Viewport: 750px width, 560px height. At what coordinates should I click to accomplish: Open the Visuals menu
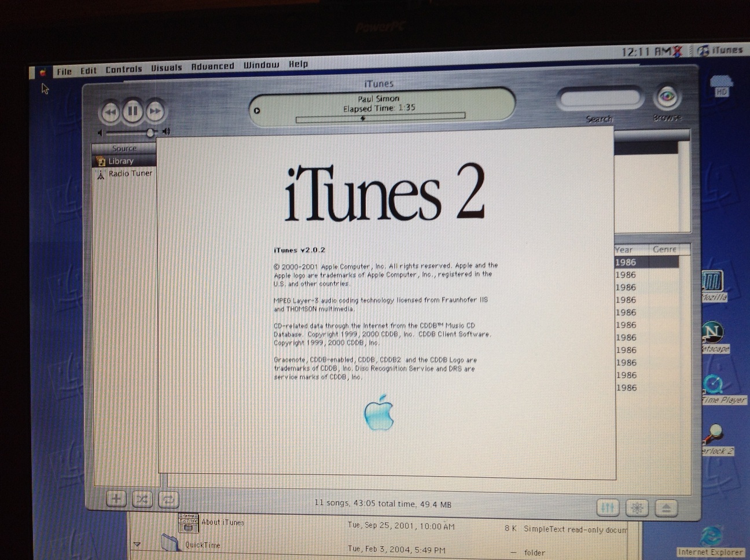click(166, 68)
